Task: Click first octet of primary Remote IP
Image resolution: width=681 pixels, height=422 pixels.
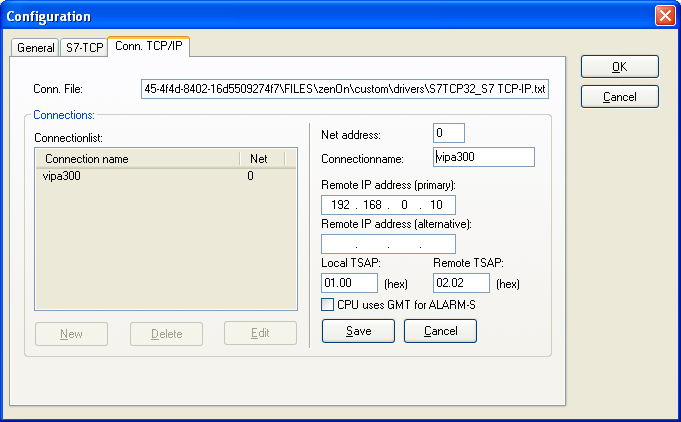Action: pos(340,205)
